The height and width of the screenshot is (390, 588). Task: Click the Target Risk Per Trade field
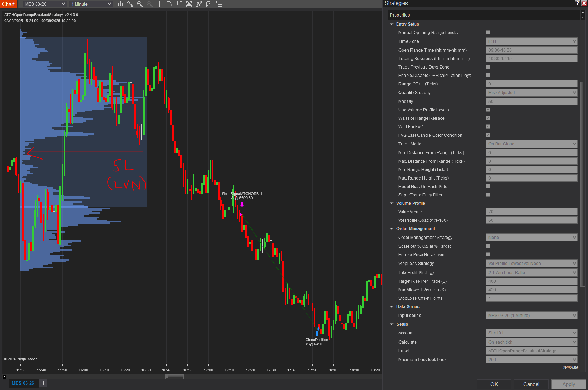532,281
